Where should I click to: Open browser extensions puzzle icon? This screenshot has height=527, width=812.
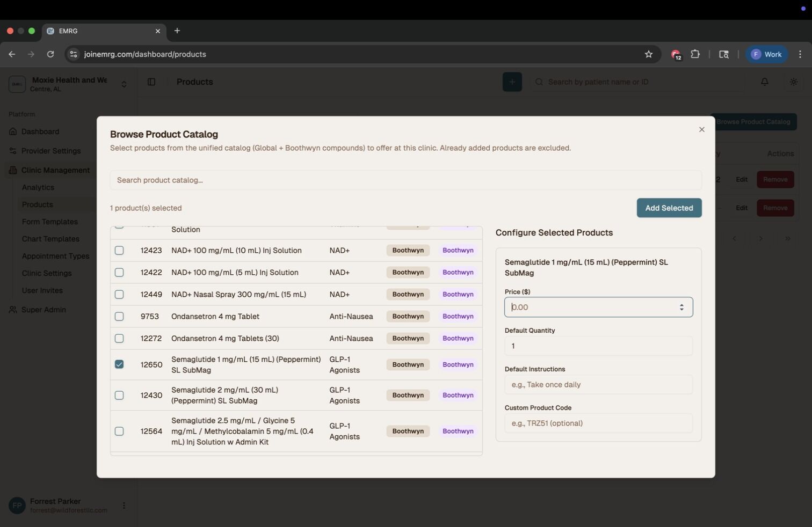[x=695, y=54]
